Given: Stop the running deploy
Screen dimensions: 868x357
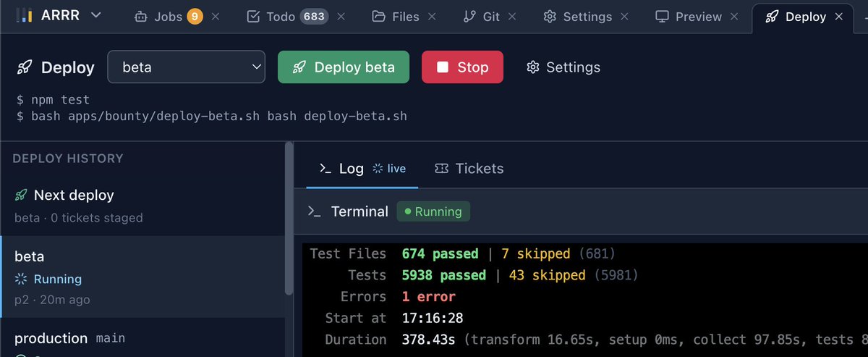Looking at the screenshot, I should tap(462, 67).
